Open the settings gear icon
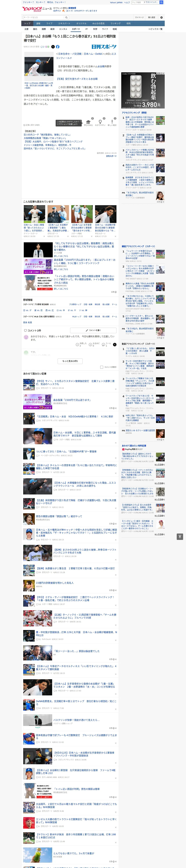The image size is (186, 868). [x=161, y=18]
